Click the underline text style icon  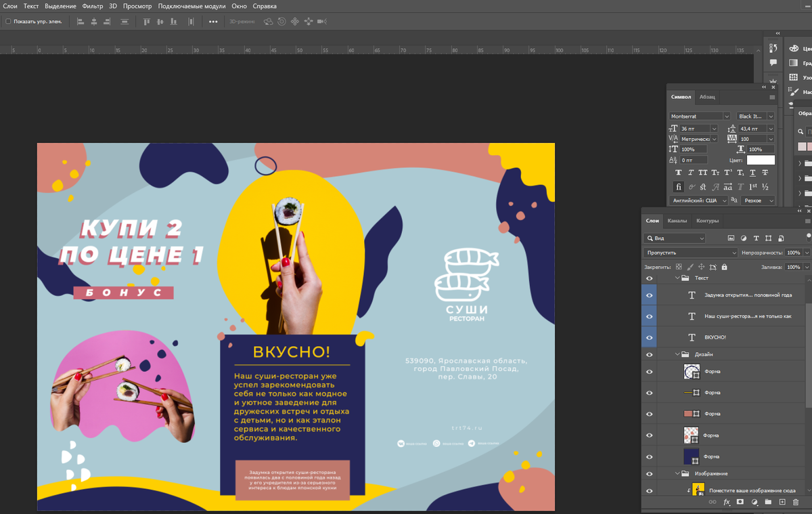click(752, 173)
